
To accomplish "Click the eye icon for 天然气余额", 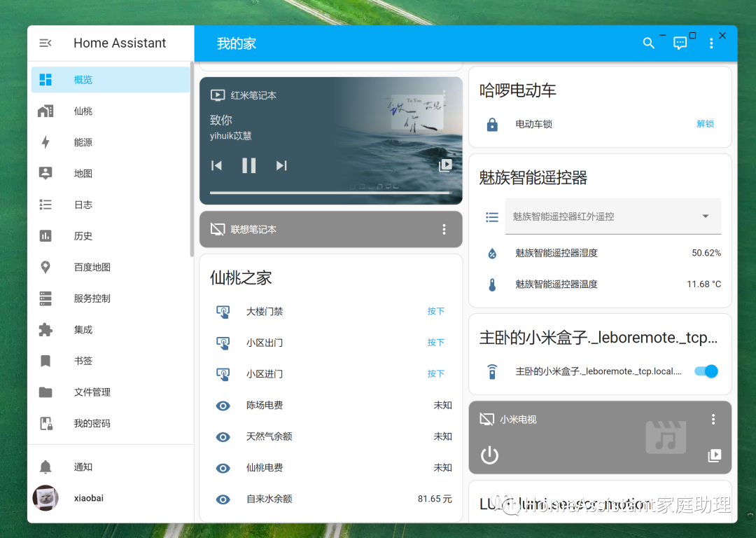I will [223, 437].
